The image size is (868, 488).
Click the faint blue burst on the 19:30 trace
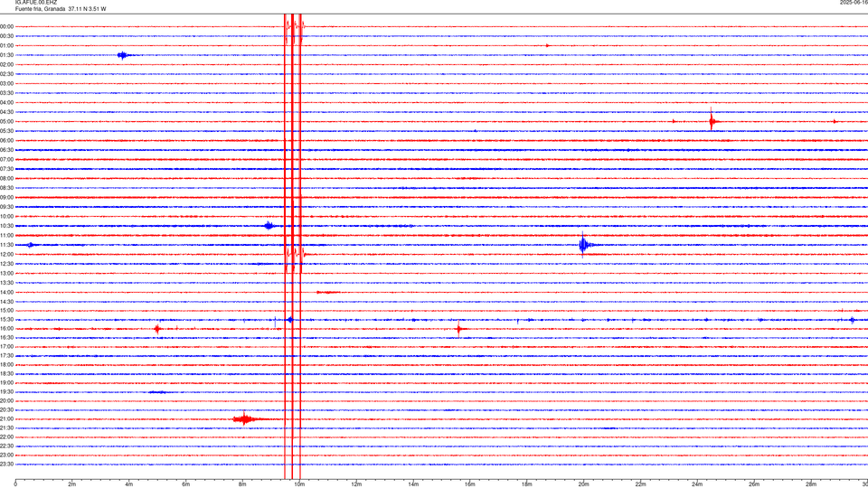point(157,392)
